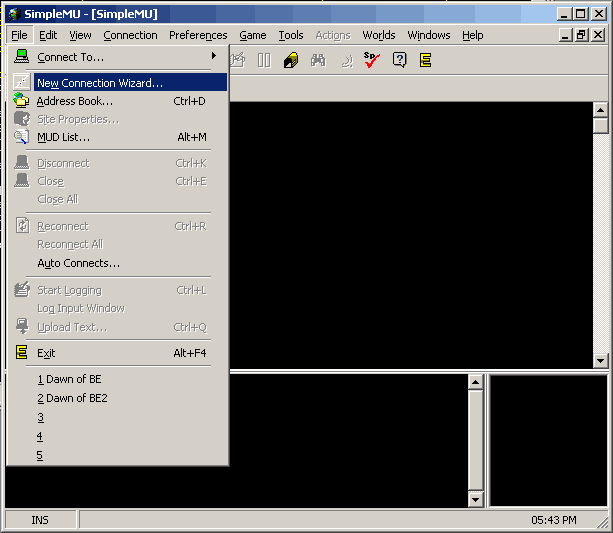Click the main output scrollbar thumb
This screenshot has width=613, height=533.
600,126
